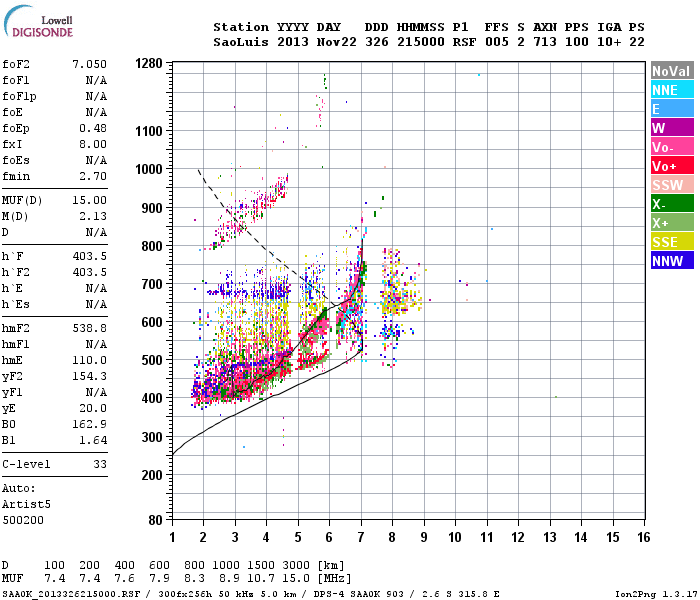Image resolution: width=700 pixels, height=600 pixels.
Task: Click the 16 MHz x-axis tick label
Action: pos(643,537)
